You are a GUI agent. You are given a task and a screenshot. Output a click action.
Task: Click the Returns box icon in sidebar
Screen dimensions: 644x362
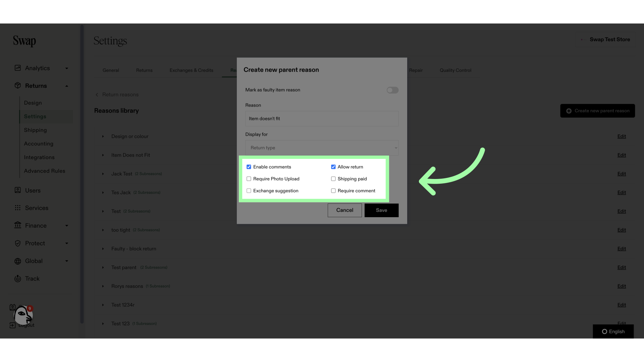pyautogui.click(x=18, y=85)
